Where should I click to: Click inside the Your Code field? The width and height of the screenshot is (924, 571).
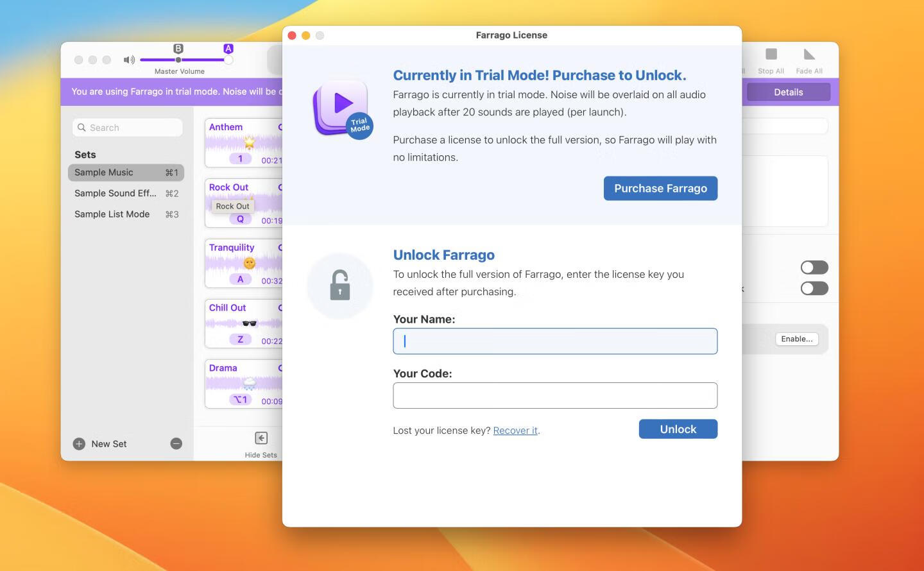coord(555,395)
